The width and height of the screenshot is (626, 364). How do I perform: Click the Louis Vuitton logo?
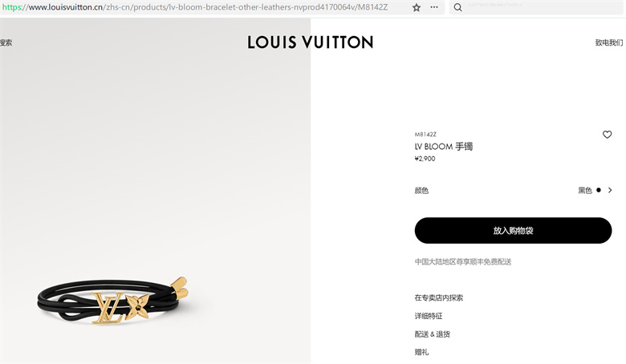click(x=311, y=42)
